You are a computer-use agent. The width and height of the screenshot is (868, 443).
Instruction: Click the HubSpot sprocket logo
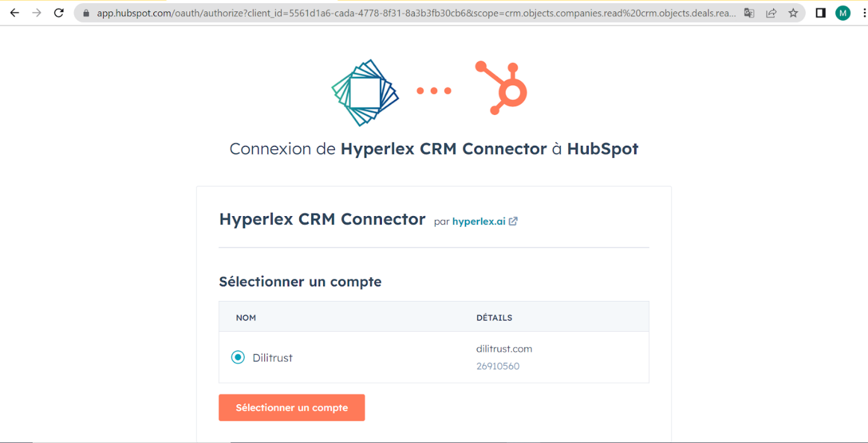(501, 88)
